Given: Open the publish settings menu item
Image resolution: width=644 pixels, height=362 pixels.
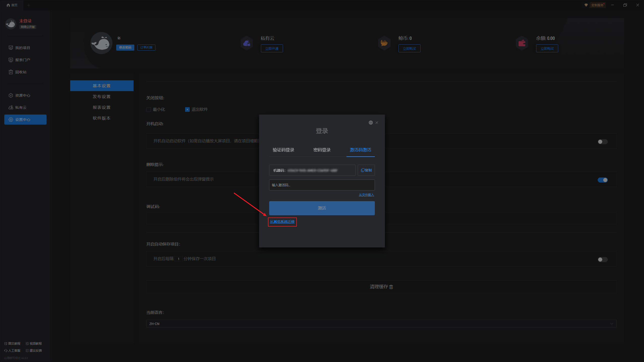Looking at the screenshot, I should click(102, 97).
